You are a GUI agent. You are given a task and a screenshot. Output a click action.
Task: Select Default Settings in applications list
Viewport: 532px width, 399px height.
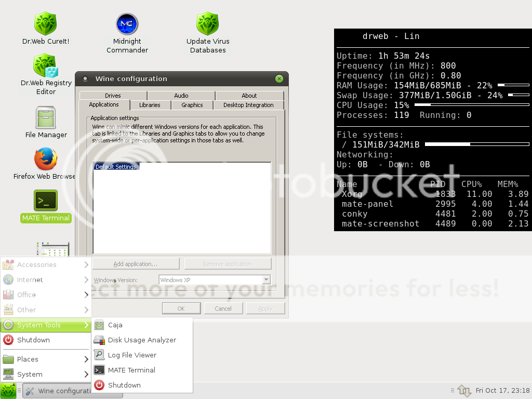tap(116, 167)
